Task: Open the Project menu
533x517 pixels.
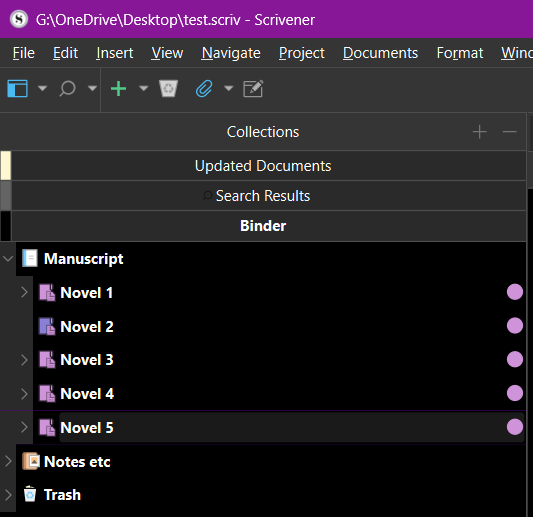Action: pyautogui.click(x=302, y=53)
